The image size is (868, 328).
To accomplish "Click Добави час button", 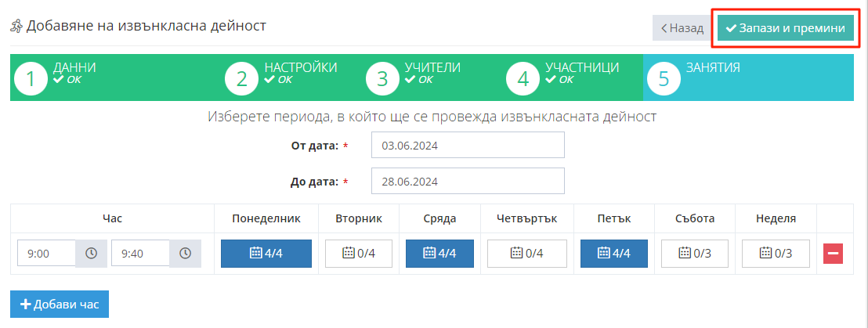I will pos(60,304).
